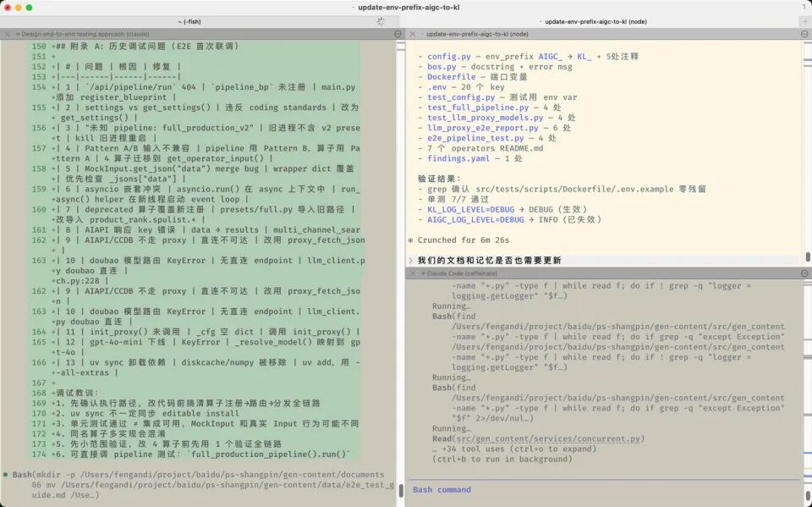812x507 pixels.
Task: Click the scrollbar thumb of the top-right node pane
Action: [x=808, y=256]
